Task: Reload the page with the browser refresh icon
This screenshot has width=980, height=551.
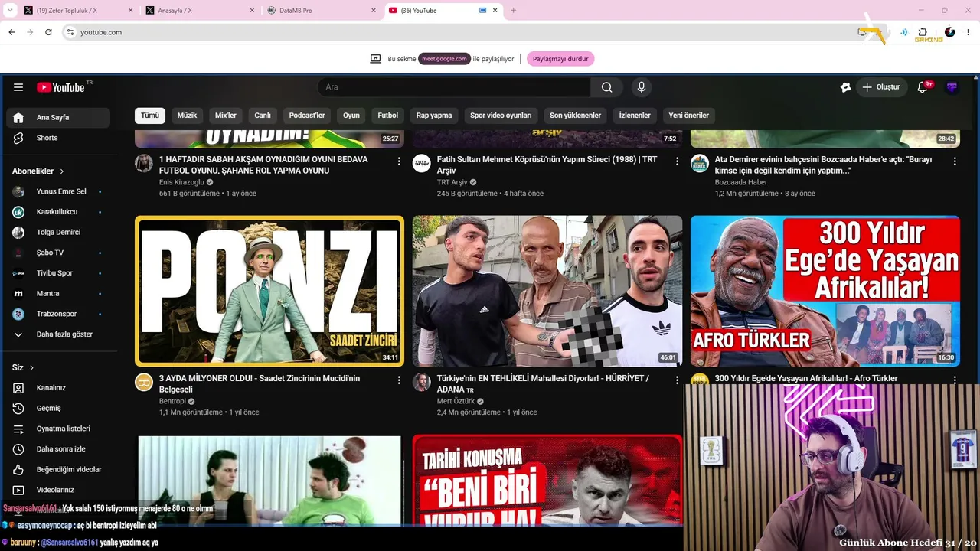Action: [48, 32]
